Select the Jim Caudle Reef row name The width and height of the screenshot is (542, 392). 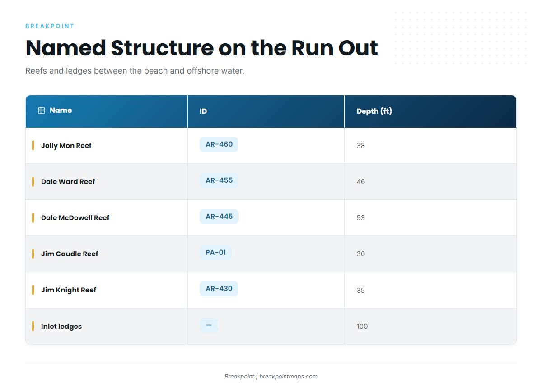(x=70, y=254)
